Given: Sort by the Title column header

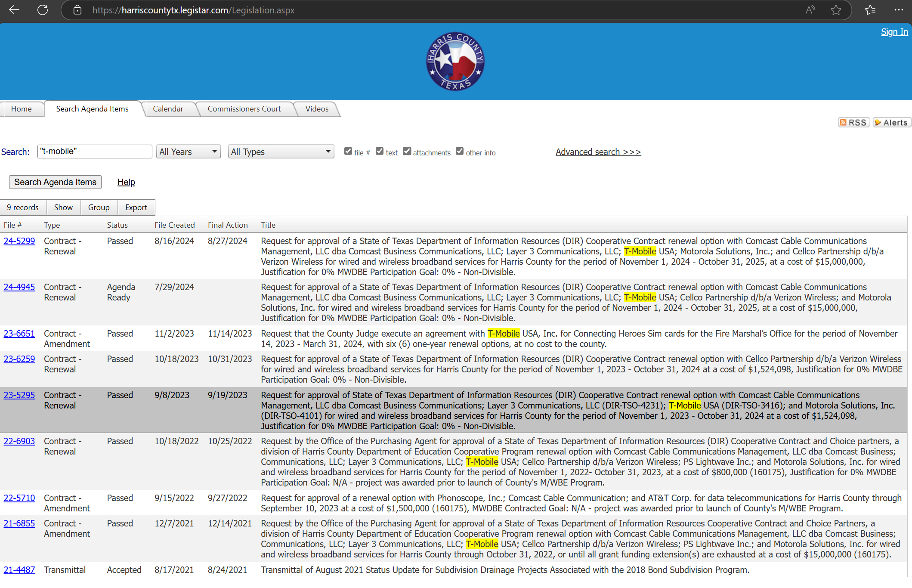Looking at the screenshot, I should [268, 225].
